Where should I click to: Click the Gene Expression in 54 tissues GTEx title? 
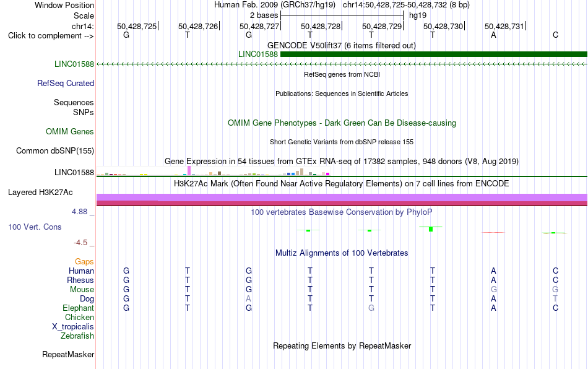[341, 162]
